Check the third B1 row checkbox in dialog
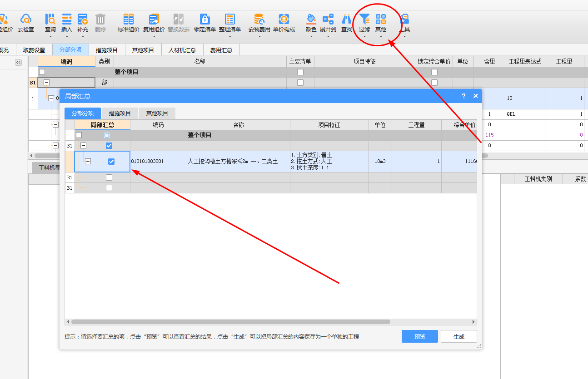 coord(109,188)
